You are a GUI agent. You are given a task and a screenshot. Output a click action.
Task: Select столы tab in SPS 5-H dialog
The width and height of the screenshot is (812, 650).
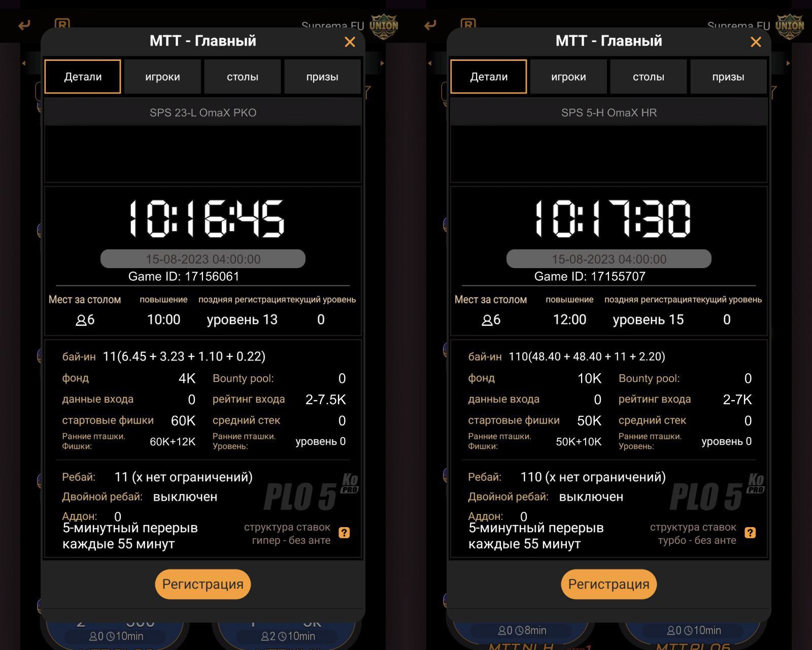tap(648, 77)
